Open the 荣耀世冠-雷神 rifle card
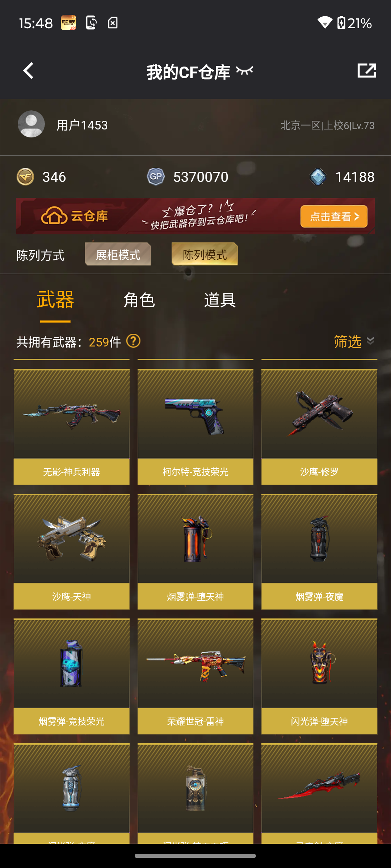The width and height of the screenshot is (391, 868). [x=195, y=676]
